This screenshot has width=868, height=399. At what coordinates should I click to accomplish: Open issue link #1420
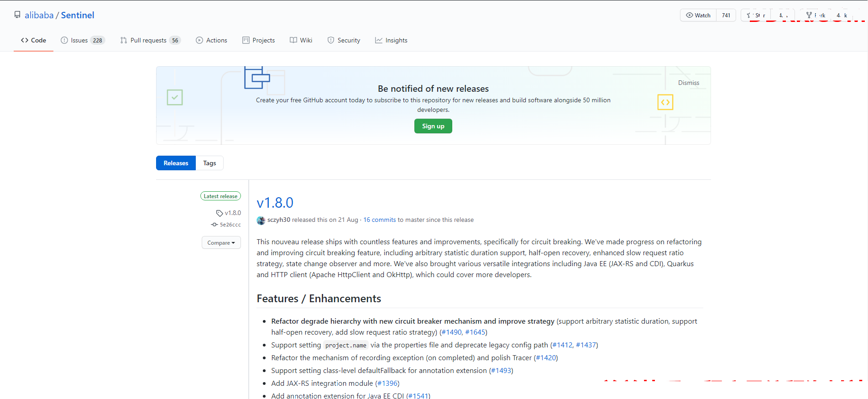point(546,357)
